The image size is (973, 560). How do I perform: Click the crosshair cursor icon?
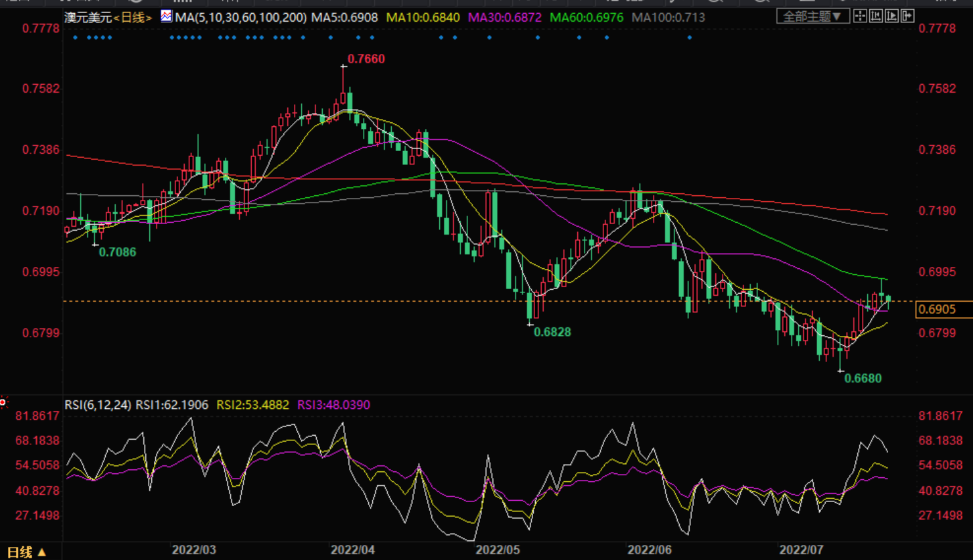click(860, 16)
